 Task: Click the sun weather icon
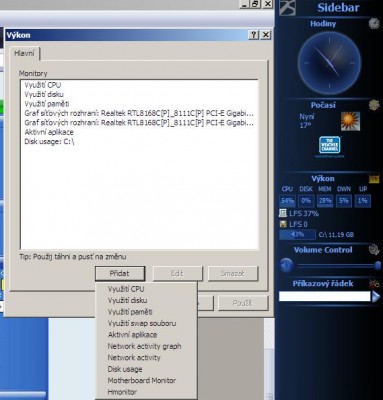pyautogui.click(x=350, y=121)
